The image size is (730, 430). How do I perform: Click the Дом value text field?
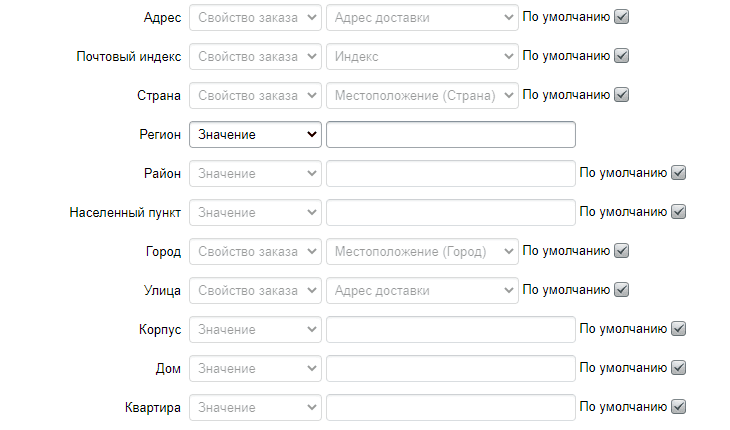pyautogui.click(x=450, y=368)
